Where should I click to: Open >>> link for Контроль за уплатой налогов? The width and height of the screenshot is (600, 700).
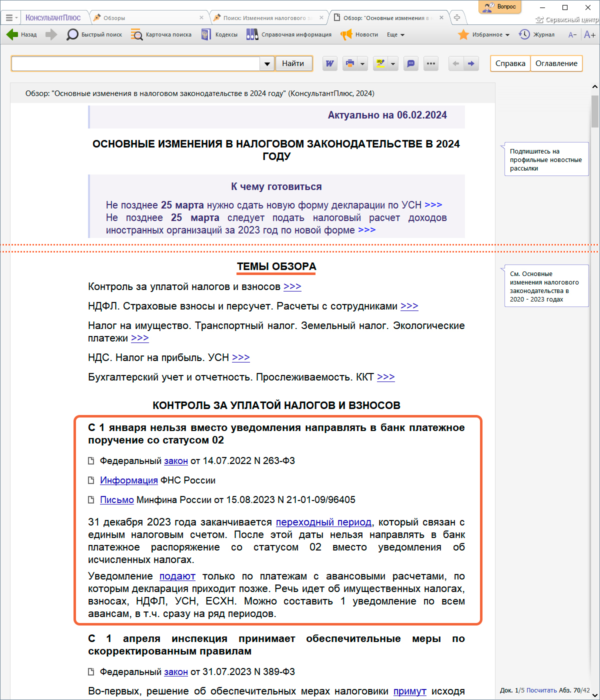(292, 286)
